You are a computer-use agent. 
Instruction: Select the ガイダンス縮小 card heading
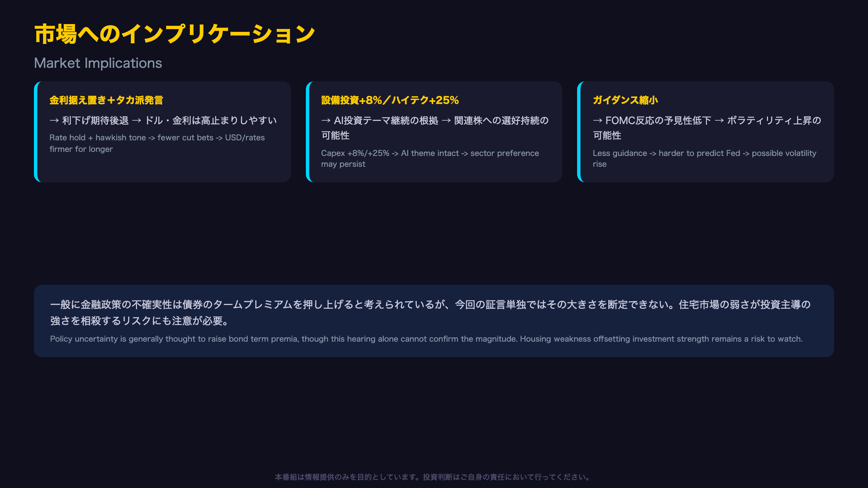pyautogui.click(x=625, y=100)
